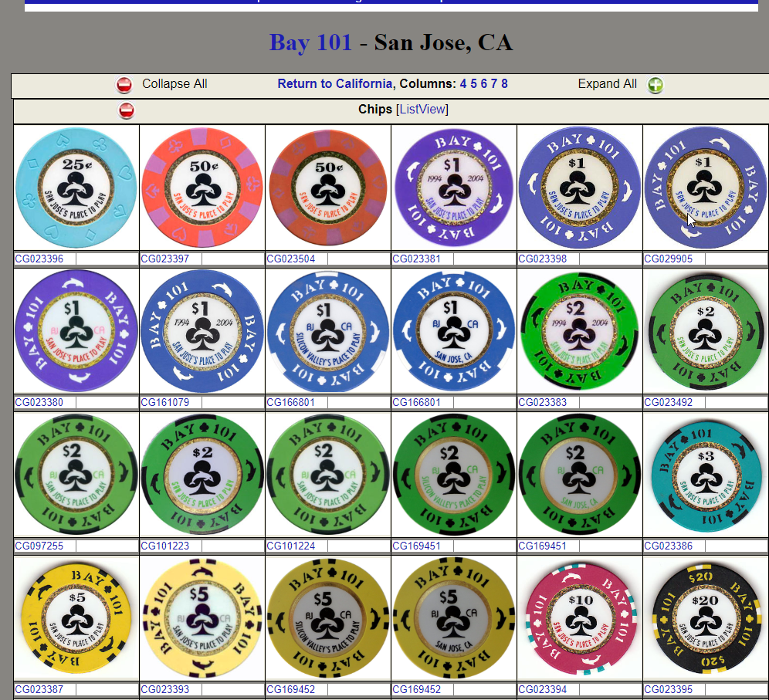769x700 pixels.
Task: Open the CG023380 catalog link
Action: (x=39, y=402)
